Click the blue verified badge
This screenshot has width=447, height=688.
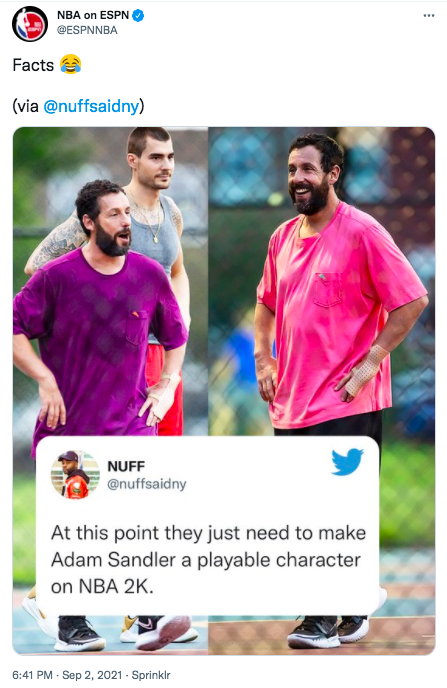coord(138,16)
